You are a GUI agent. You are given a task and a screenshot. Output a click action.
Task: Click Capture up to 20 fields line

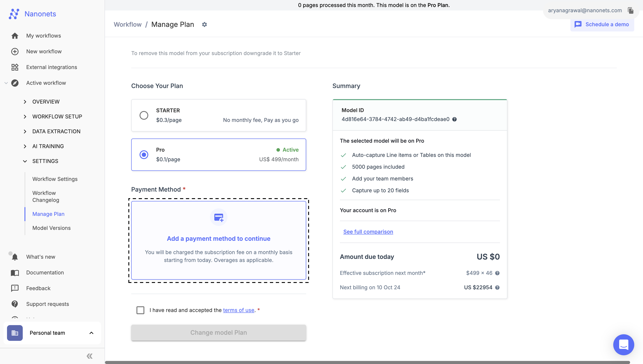pos(380,191)
